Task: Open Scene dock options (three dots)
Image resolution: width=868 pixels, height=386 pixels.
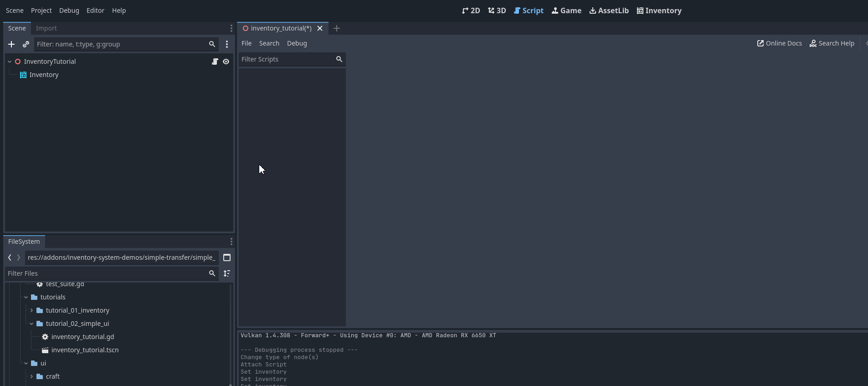Action: (x=231, y=28)
